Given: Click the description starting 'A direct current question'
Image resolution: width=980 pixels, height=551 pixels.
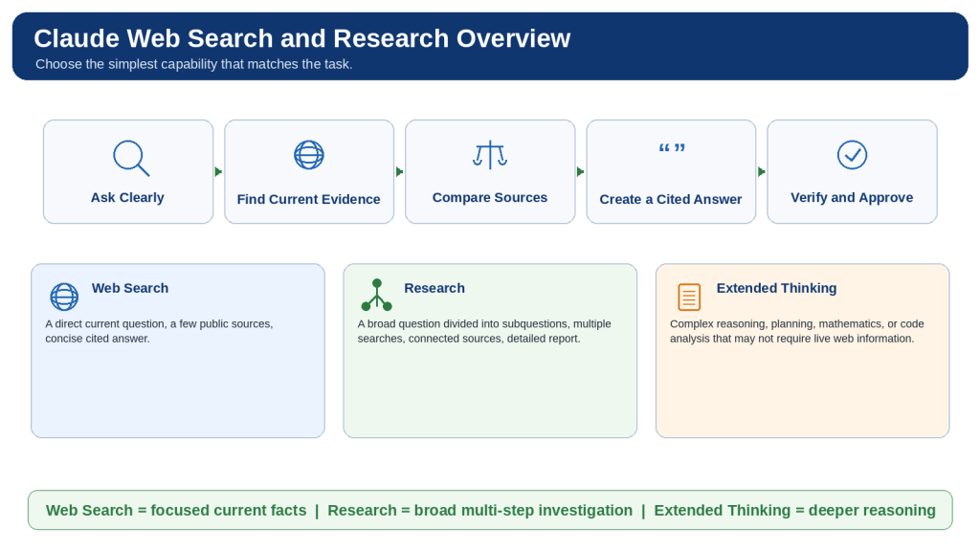Looking at the screenshot, I should tap(159, 331).
